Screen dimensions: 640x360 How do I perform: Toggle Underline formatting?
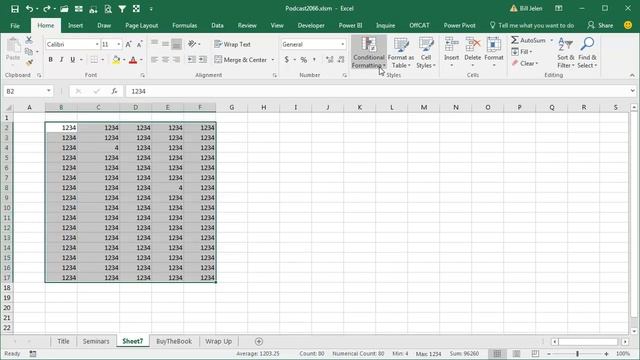(x=73, y=60)
